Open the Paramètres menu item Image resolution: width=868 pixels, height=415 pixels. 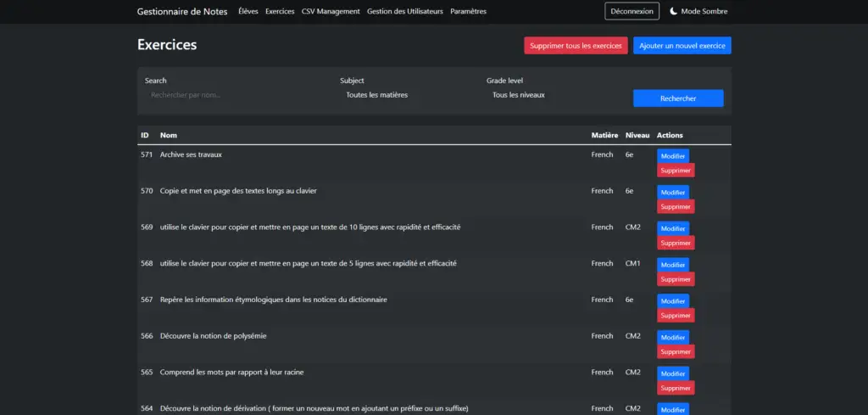(x=468, y=11)
